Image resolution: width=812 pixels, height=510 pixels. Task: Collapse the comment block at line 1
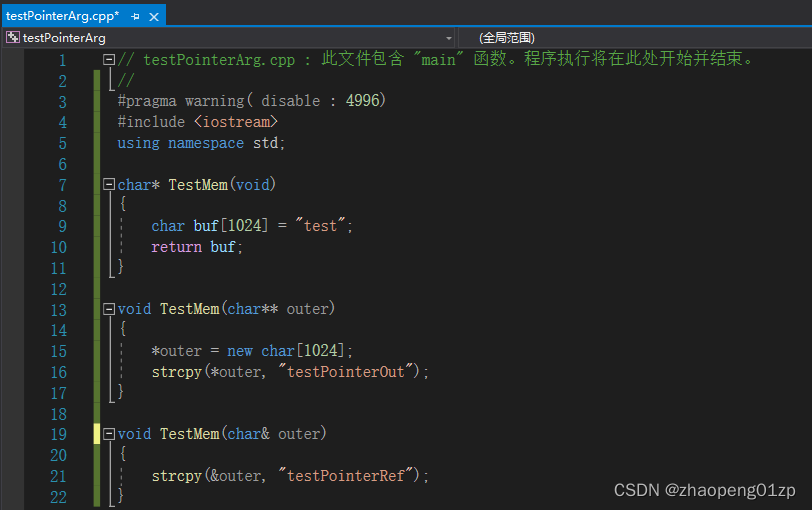point(109,60)
